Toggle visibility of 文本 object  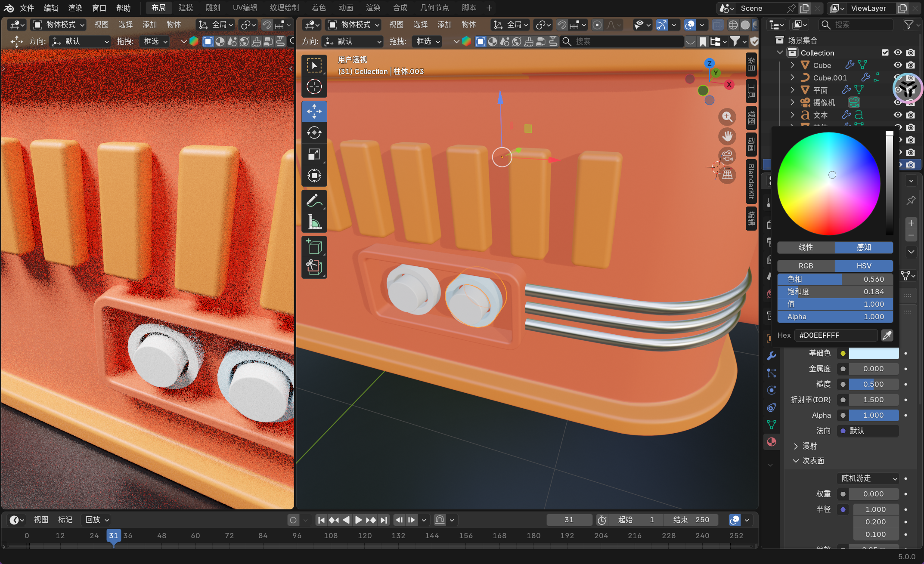pyautogui.click(x=898, y=115)
